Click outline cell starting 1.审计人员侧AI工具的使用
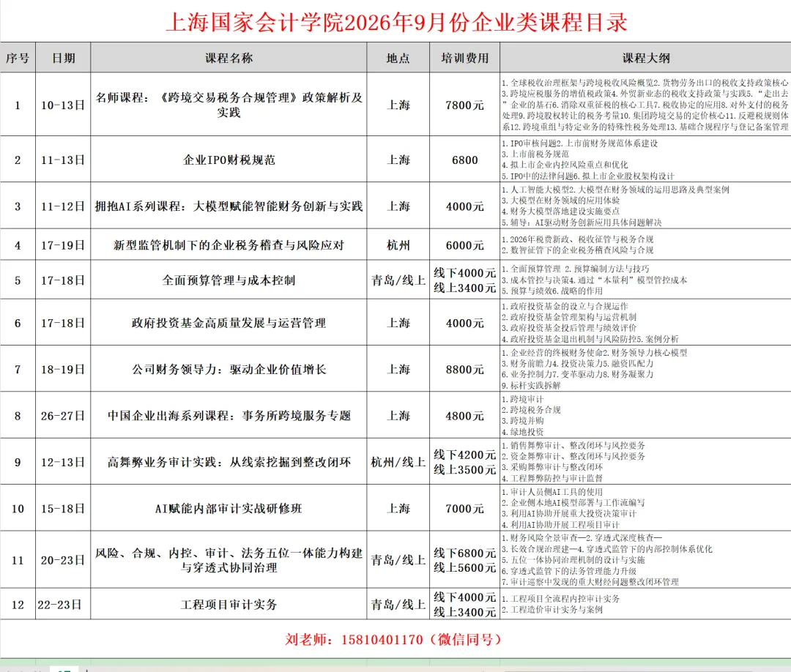This screenshot has height=672, width=791. pyautogui.click(x=646, y=507)
